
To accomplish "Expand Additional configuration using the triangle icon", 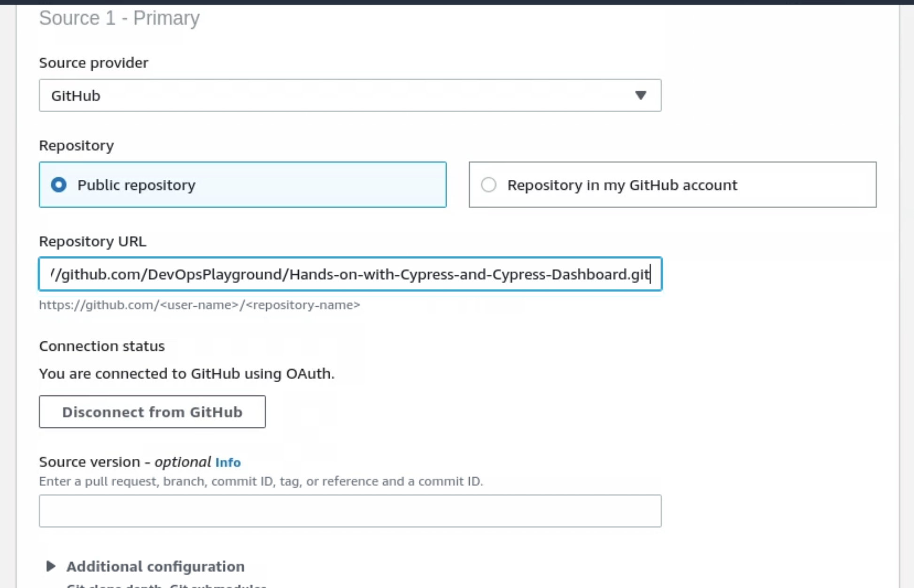I will coord(51,566).
